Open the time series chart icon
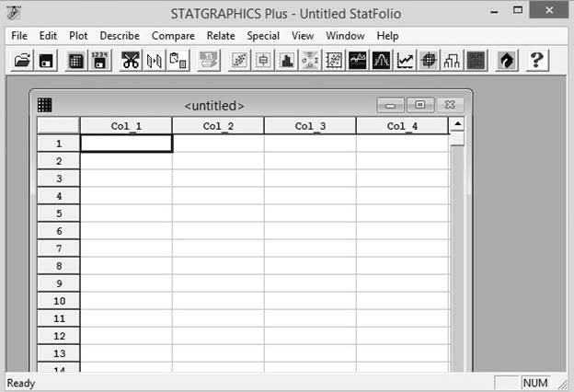574x392 pixels. point(357,60)
